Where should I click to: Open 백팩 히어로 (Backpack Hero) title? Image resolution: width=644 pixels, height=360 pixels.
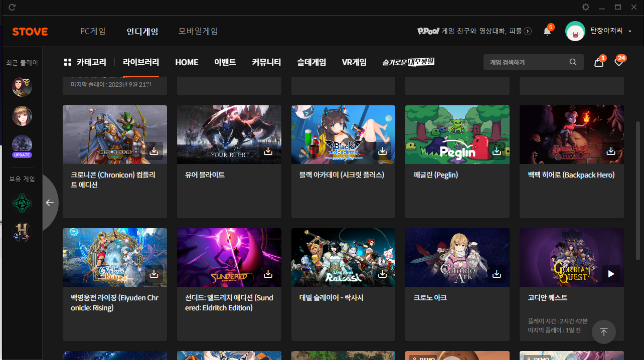[x=571, y=175]
